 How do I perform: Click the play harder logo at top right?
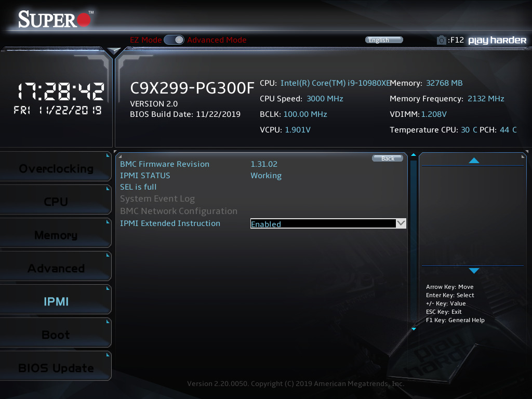coord(497,41)
